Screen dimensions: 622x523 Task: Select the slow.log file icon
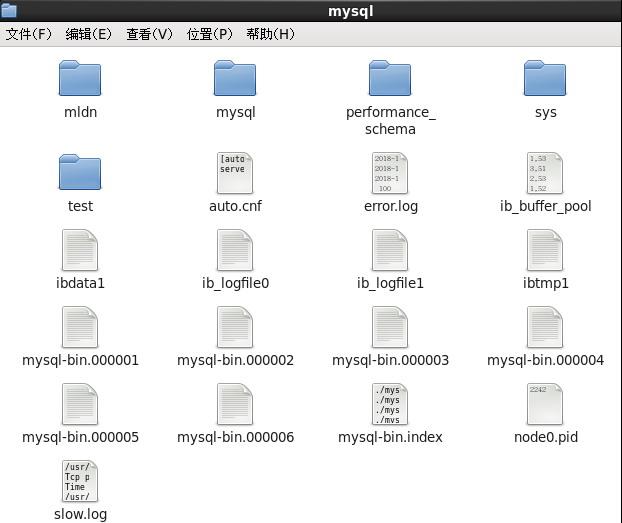[80, 481]
